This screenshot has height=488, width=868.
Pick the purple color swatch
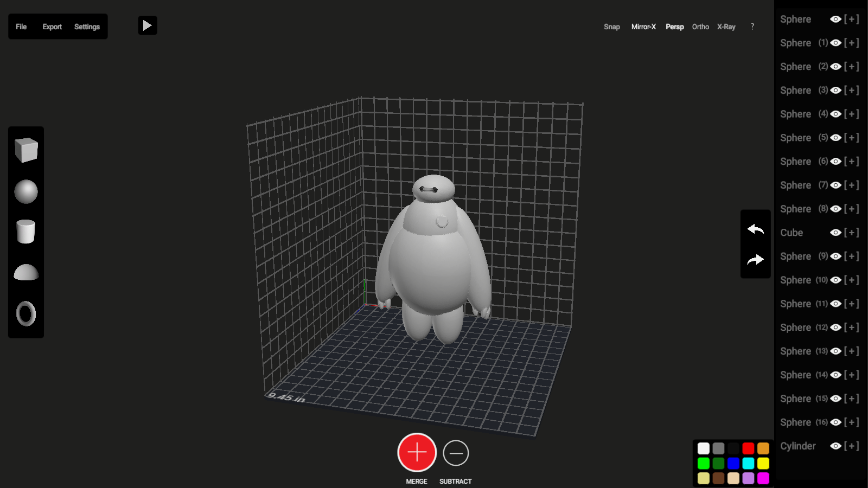pyautogui.click(x=748, y=478)
